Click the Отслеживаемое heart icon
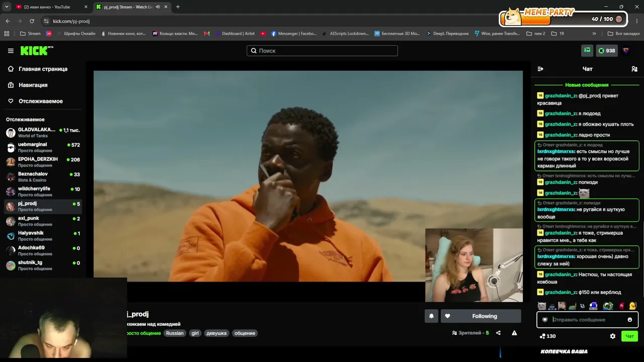The image size is (644, 362). tap(11, 101)
